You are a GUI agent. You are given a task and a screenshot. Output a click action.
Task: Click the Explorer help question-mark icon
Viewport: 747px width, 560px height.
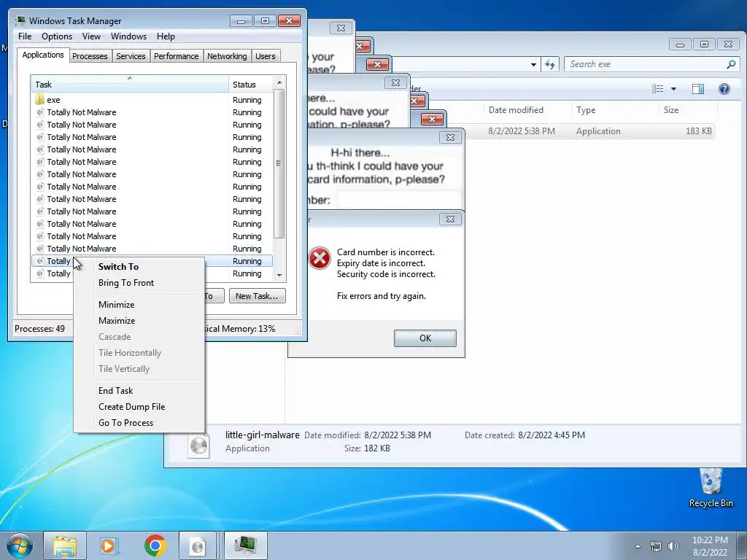point(724,88)
